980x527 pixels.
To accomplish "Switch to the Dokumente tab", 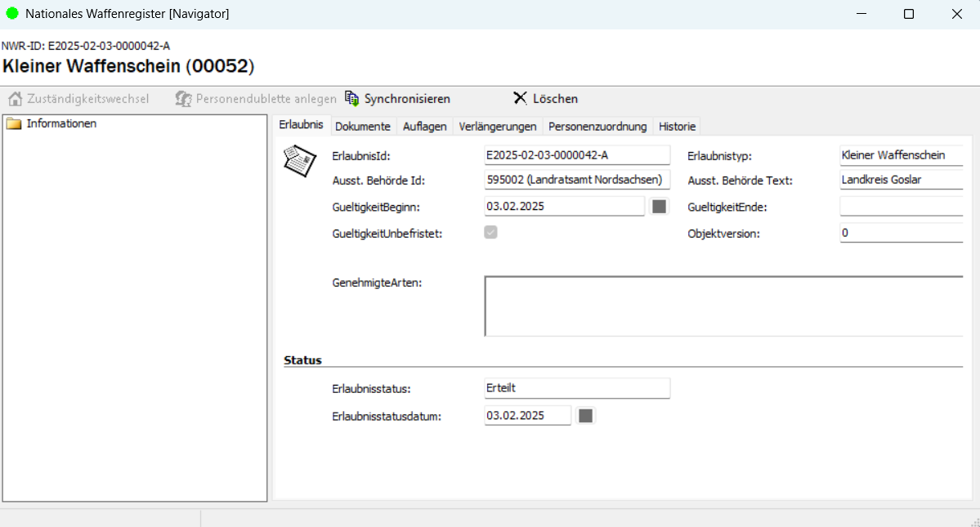I will pos(363,127).
